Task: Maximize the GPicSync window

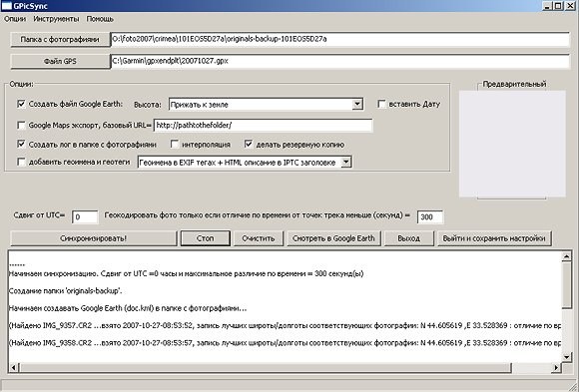Action: (558, 6)
